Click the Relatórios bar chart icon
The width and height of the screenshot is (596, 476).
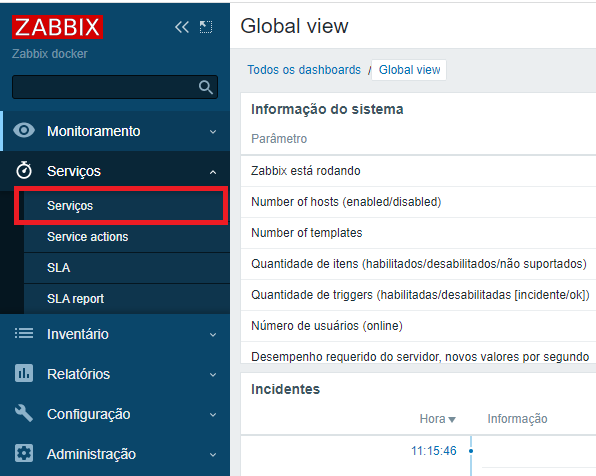pyautogui.click(x=24, y=373)
